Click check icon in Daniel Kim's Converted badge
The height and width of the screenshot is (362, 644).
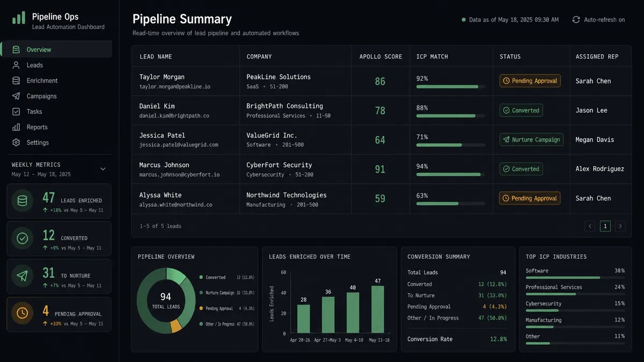[x=506, y=110]
